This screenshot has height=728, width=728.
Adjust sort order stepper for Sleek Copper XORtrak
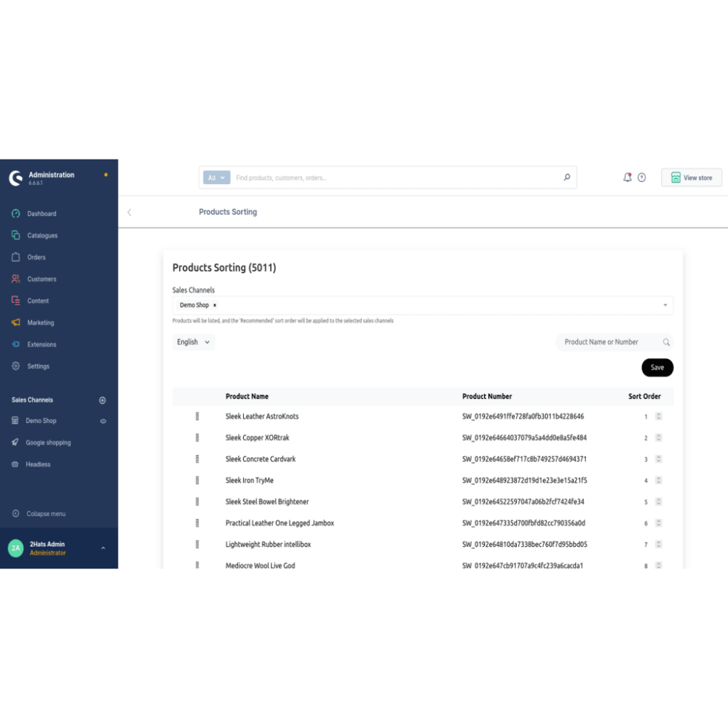coord(659,438)
